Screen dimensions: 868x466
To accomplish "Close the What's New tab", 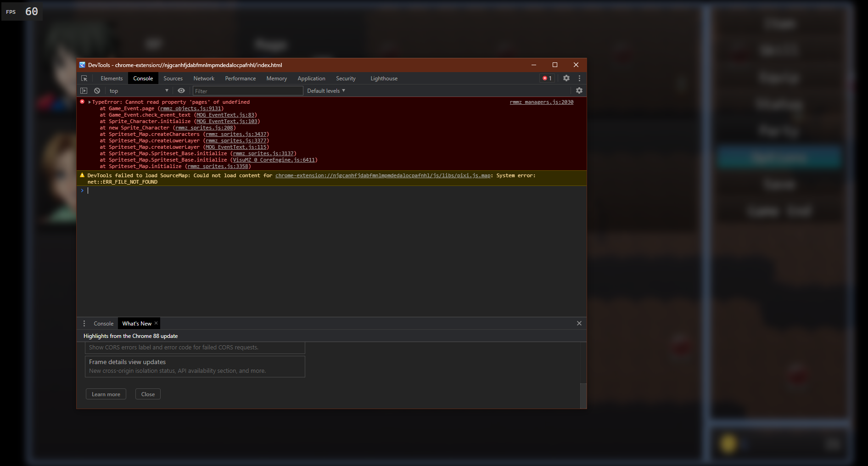I will click(x=156, y=323).
